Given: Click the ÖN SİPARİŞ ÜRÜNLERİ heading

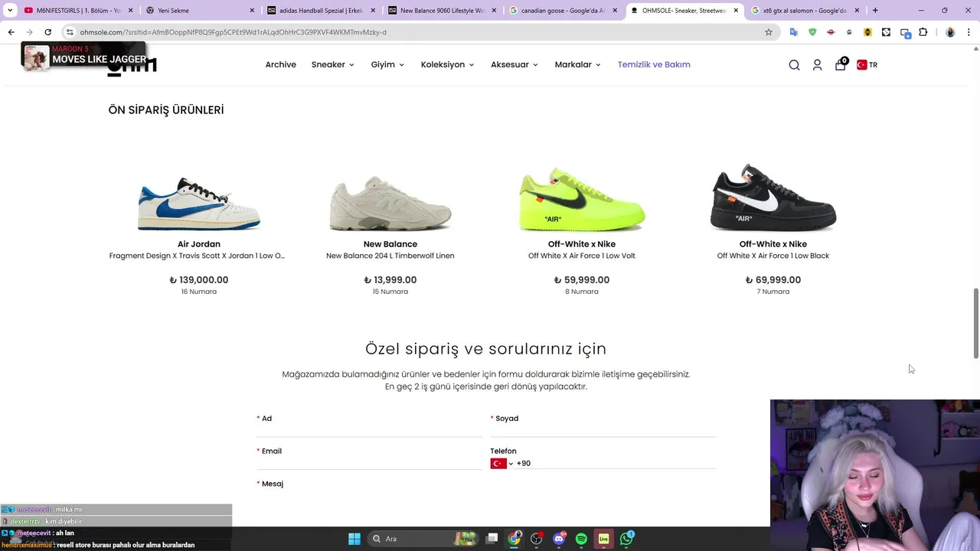Looking at the screenshot, I should coord(166,110).
